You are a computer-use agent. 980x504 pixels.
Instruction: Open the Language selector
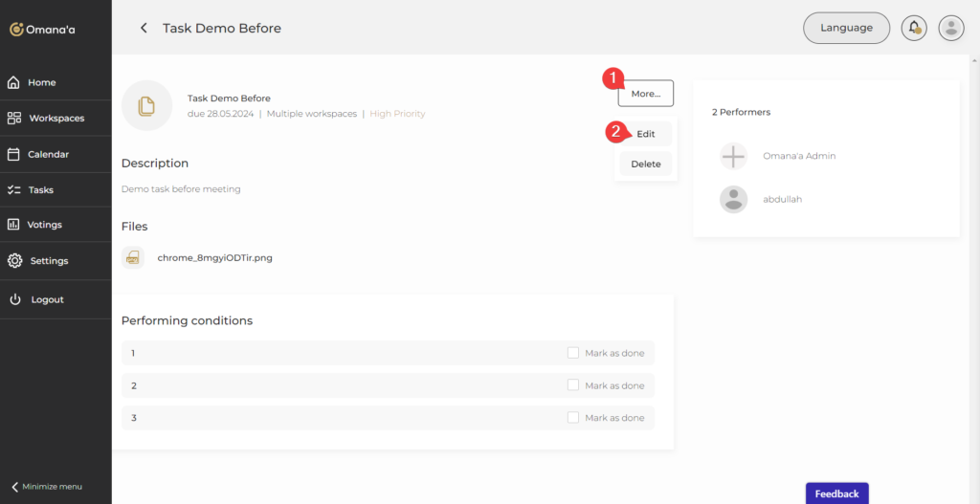(846, 28)
